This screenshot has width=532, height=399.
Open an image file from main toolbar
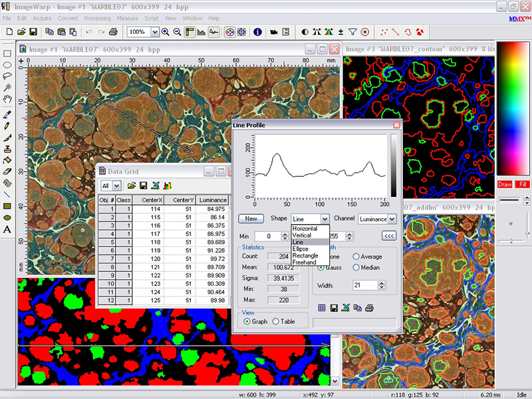pyautogui.click(x=21, y=32)
